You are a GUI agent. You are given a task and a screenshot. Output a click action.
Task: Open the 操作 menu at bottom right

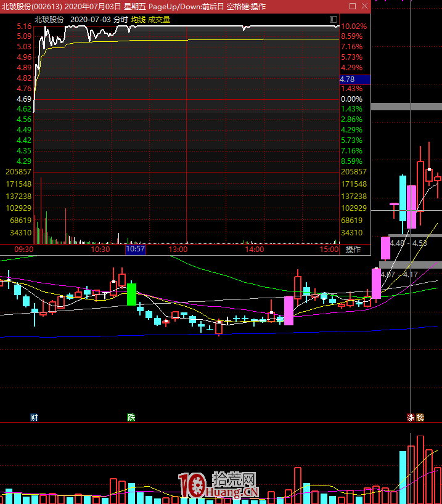coord(353,250)
